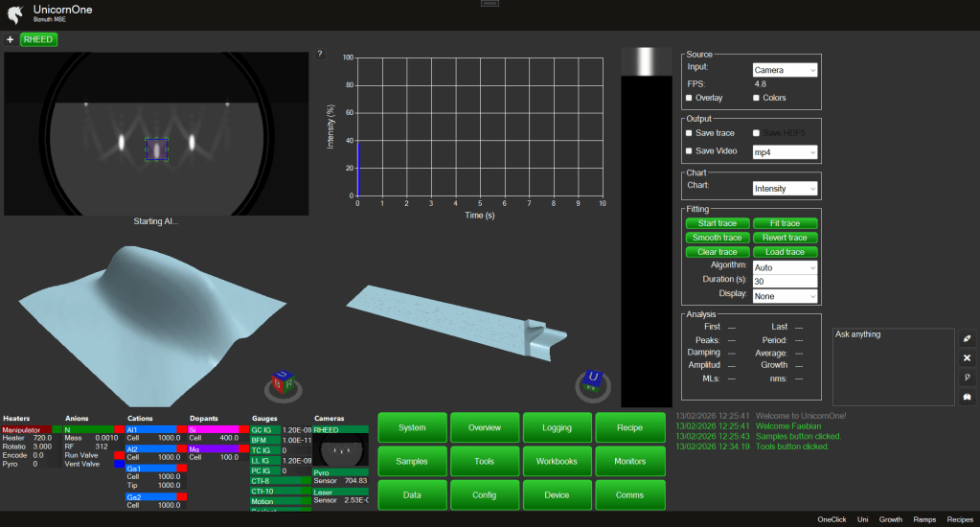Open the Algorithm dropdown set to Auto

[784, 267]
